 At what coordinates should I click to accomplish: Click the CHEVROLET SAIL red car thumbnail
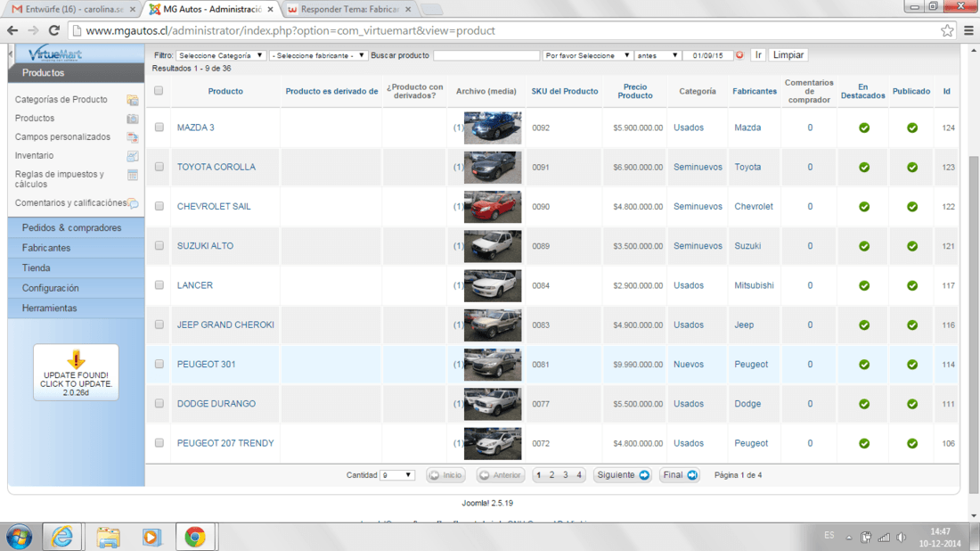point(493,206)
